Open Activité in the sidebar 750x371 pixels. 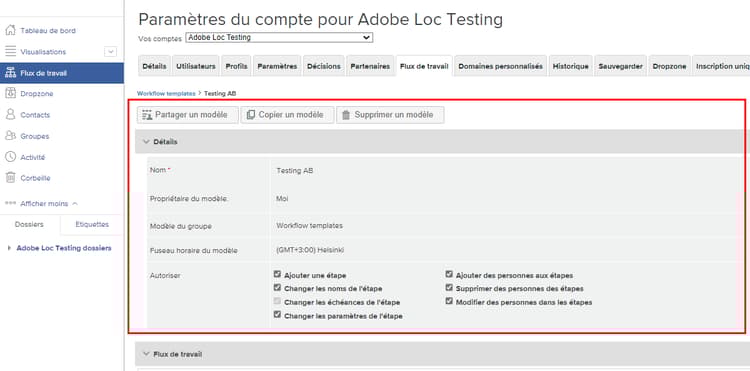coord(33,157)
